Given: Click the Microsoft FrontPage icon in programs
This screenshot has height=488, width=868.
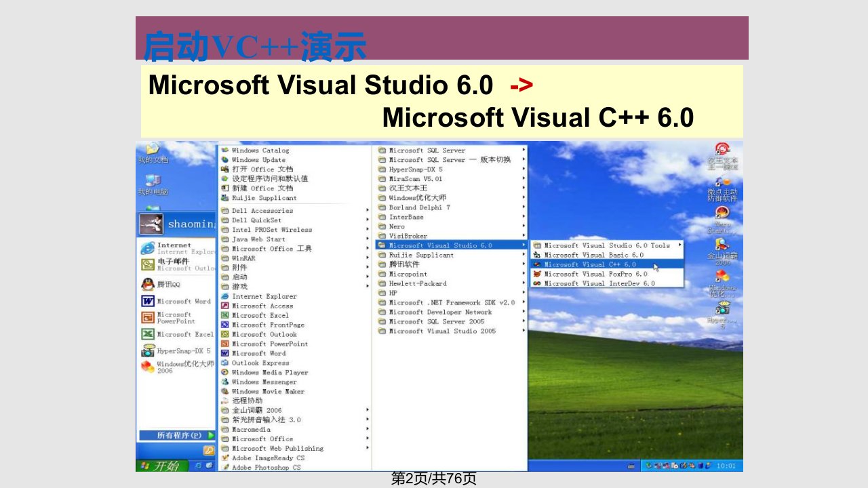Looking at the screenshot, I should pos(225,325).
